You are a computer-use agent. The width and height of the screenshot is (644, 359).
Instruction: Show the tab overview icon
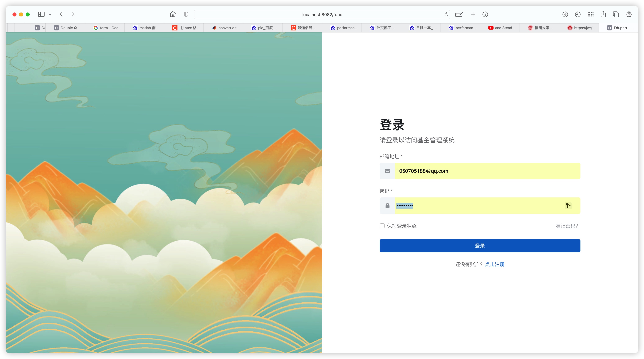tap(616, 14)
